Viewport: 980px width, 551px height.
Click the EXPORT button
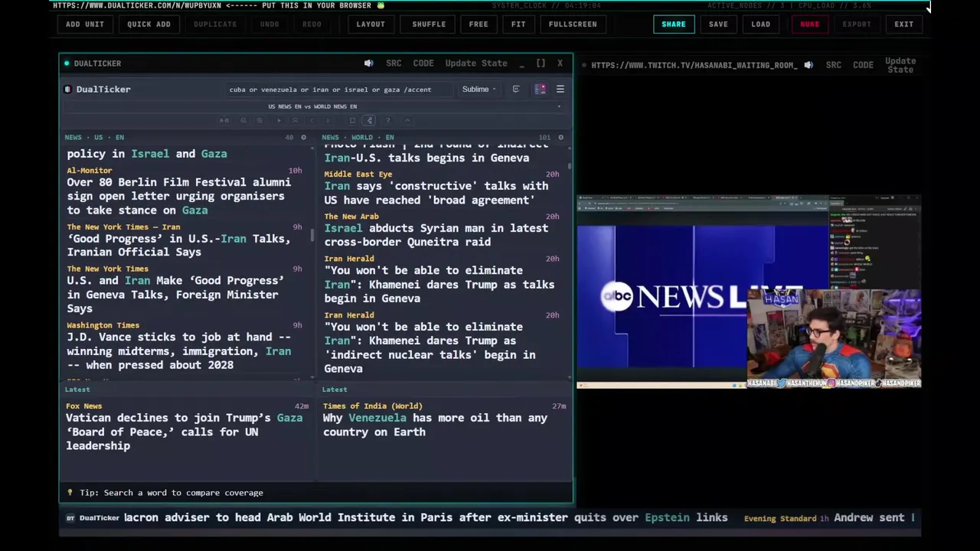pyautogui.click(x=857, y=24)
